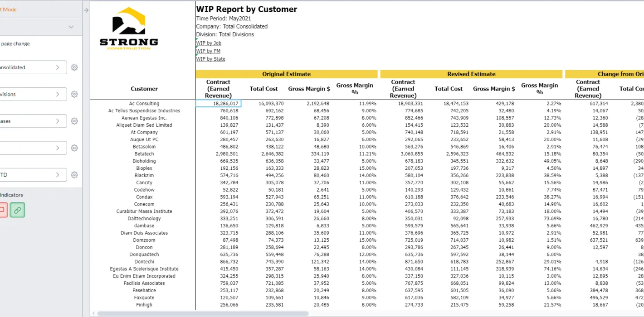The image size is (644, 317).
Task: Click the 16,093,370 total cost cell
Action: pyautogui.click(x=271, y=104)
